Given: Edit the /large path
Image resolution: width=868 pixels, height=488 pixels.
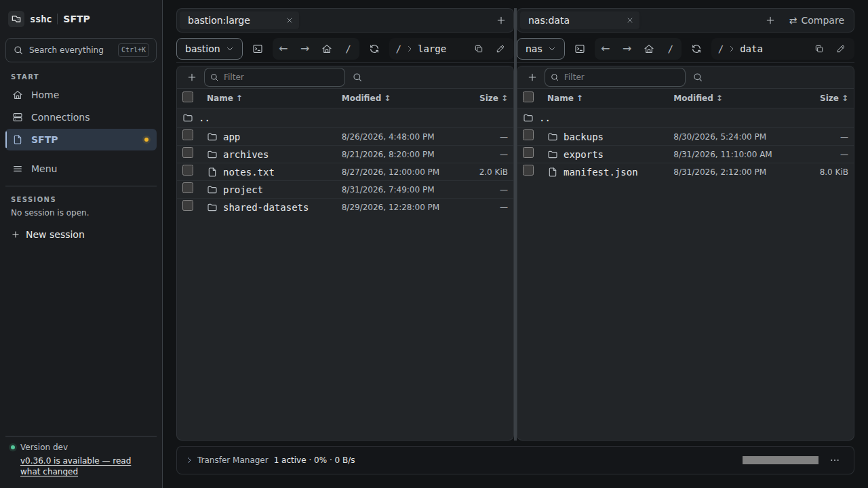Looking at the screenshot, I should 500,49.
